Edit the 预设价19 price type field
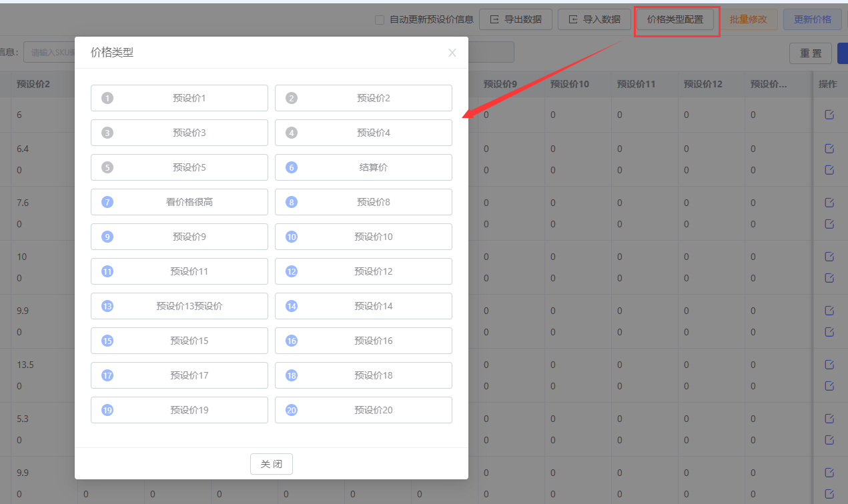The image size is (848, 504). point(179,410)
